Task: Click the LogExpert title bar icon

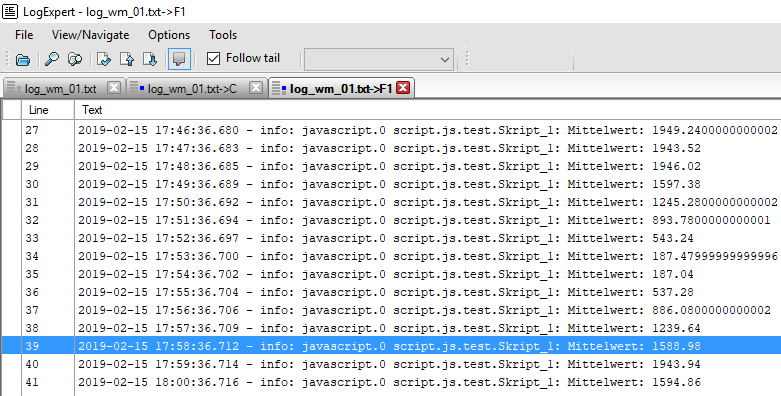Action: pyautogui.click(x=10, y=11)
